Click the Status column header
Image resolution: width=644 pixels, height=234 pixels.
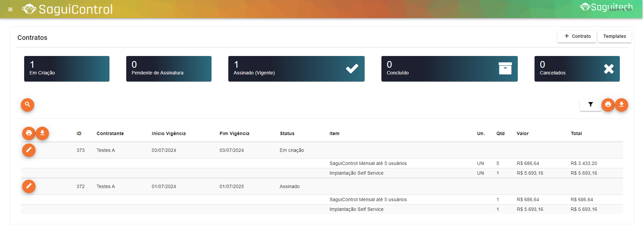287,133
